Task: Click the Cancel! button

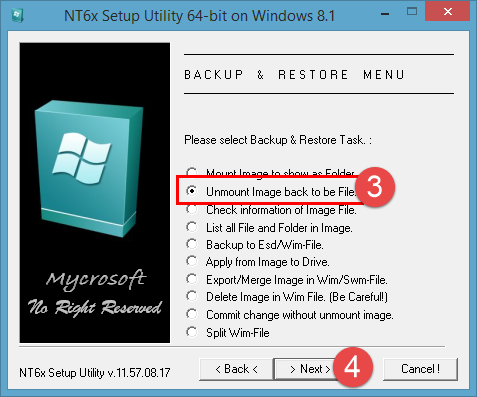Action: [x=420, y=369]
